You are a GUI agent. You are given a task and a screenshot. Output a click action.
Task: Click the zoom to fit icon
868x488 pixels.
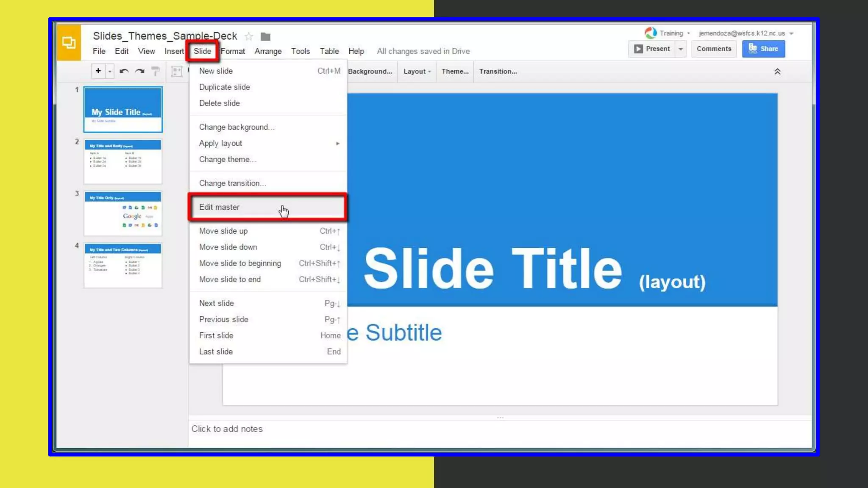click(x=176, y=71)
